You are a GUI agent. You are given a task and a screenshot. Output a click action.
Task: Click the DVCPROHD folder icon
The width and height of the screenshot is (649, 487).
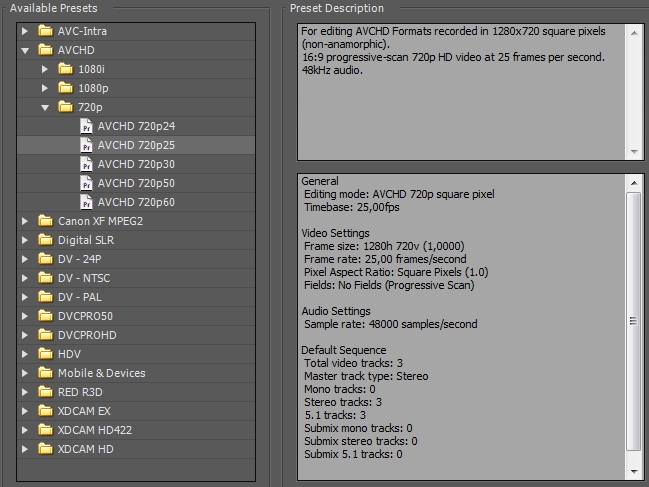point(46,335)
